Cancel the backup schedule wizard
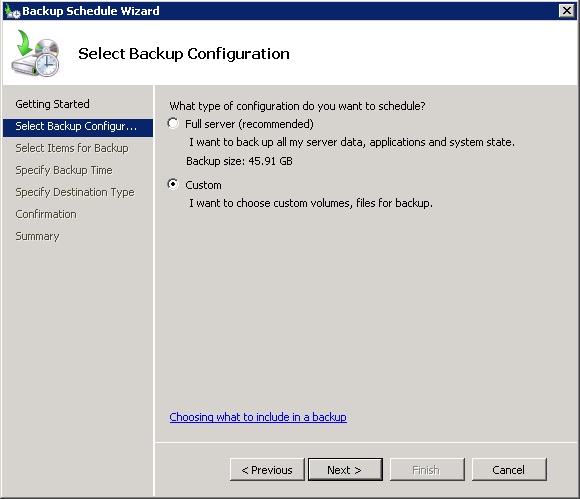 [509, 470]
